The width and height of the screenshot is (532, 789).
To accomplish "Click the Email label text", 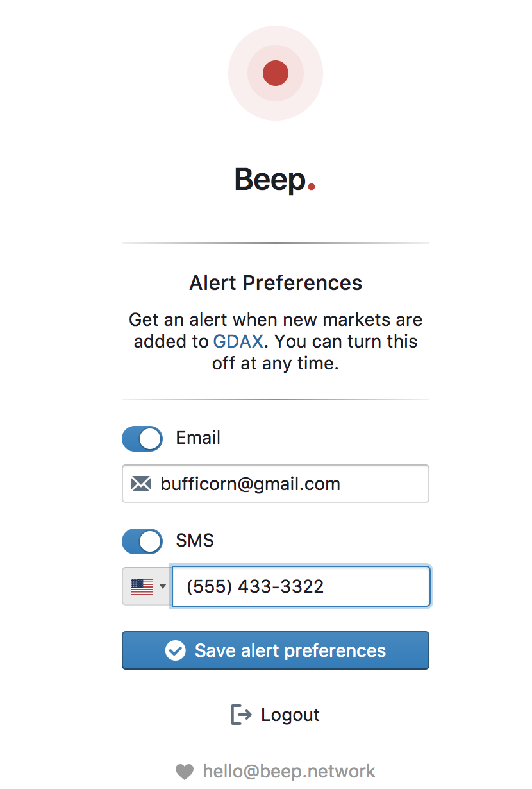I will (198, 438).
